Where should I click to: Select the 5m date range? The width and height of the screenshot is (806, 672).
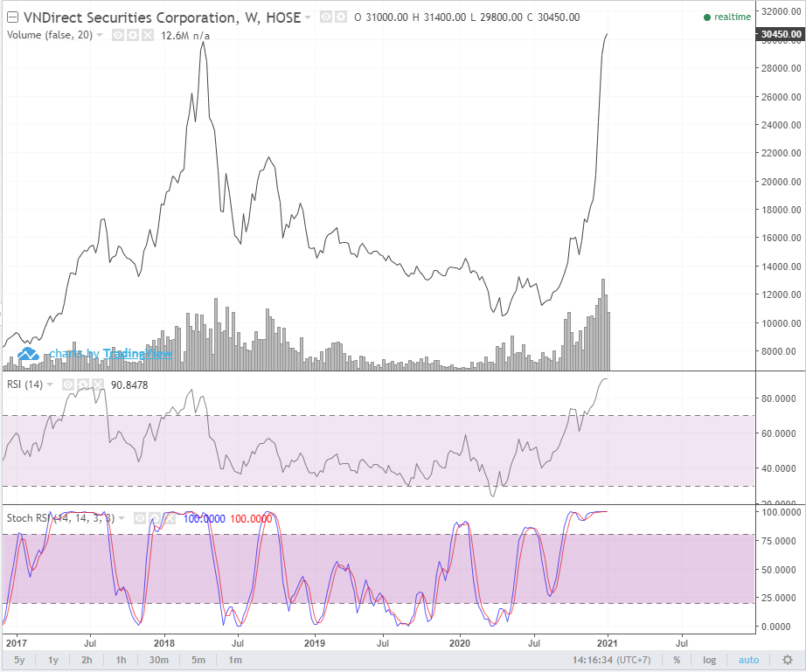(x=198, y=660)
